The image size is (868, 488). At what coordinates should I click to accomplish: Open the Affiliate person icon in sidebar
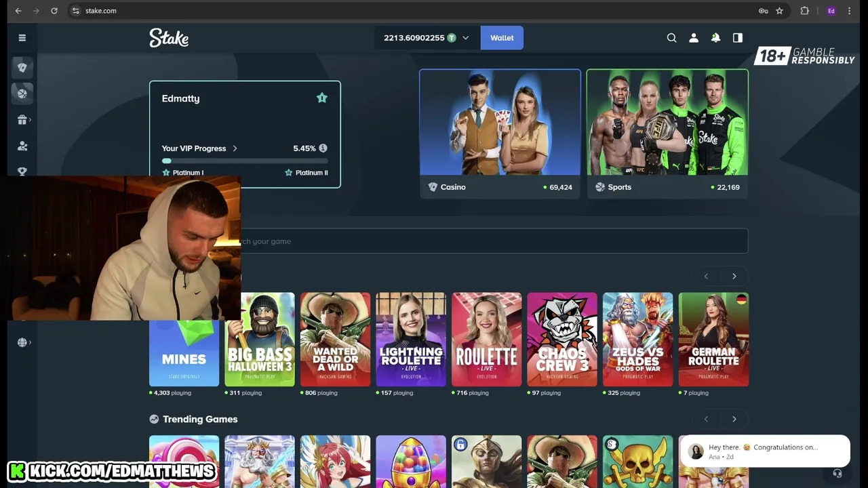(x=22, y=146)
